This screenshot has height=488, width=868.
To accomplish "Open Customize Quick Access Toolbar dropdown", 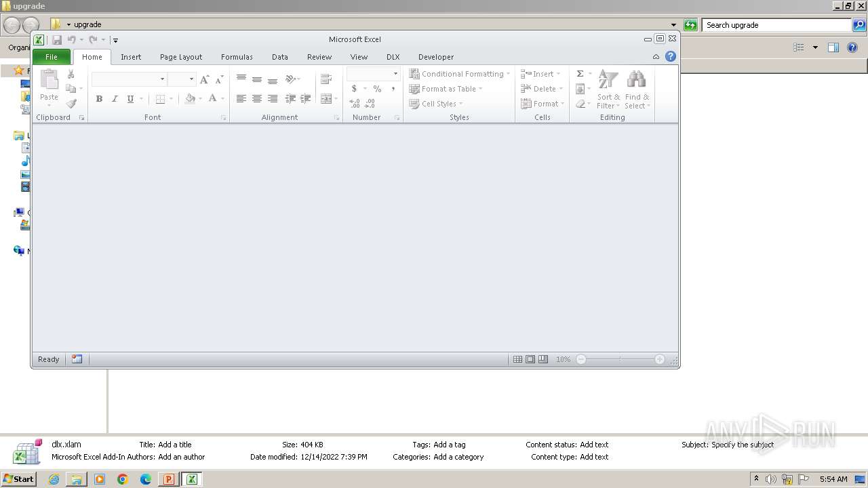I will [x=115, y=41].
